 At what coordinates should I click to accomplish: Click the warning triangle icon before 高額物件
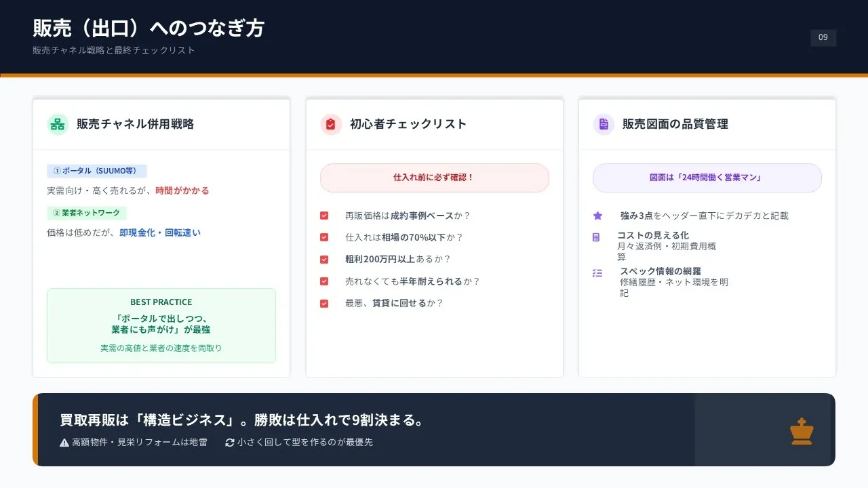click(64, 443)
